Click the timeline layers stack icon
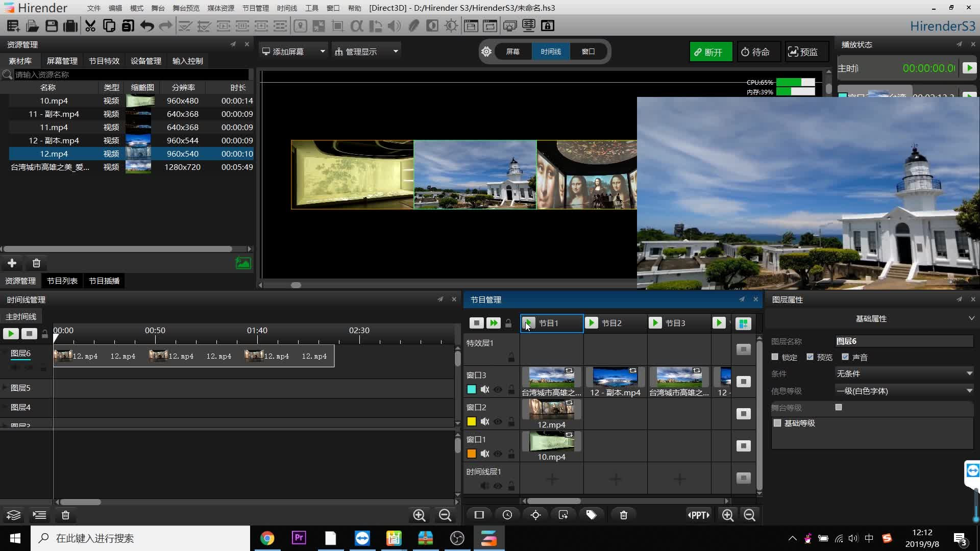This screenshot has width=980, height=551. point(14,515)
